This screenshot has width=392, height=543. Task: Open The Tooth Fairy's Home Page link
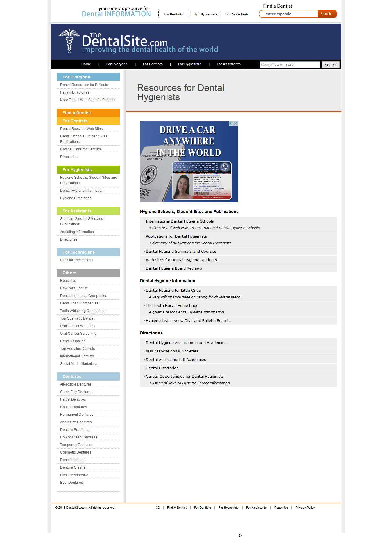(172, 306)
